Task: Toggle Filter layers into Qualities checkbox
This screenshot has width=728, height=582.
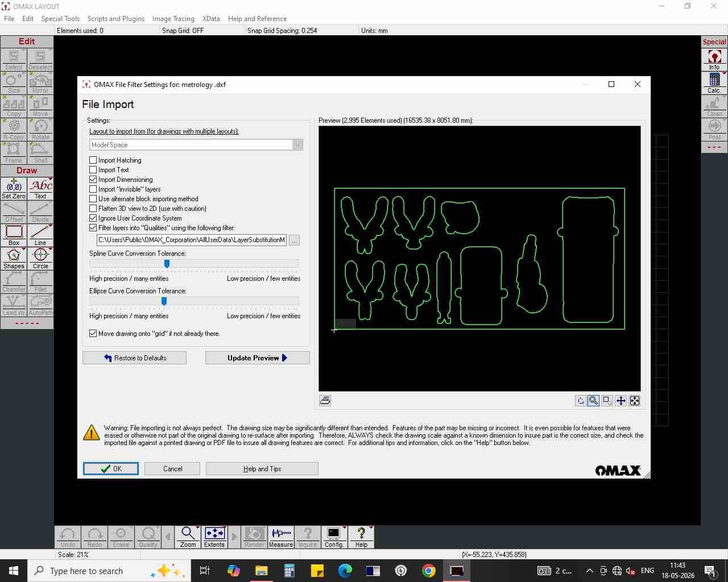Action: (93, 228)
